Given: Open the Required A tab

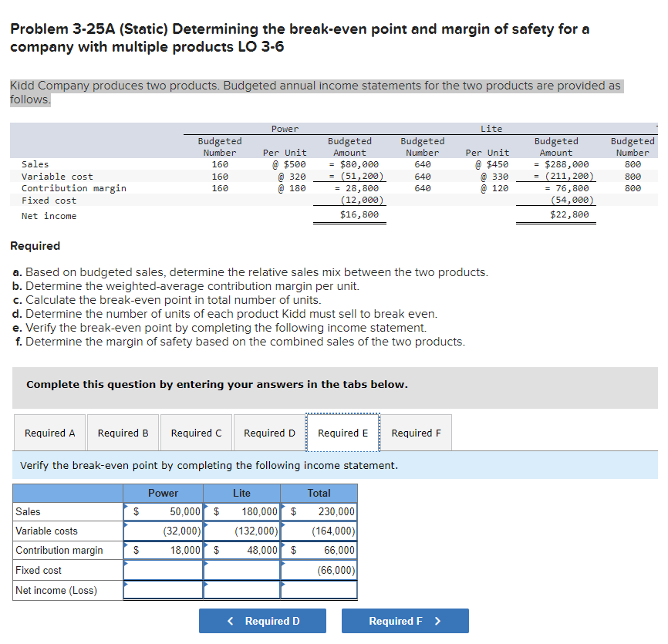Looking at the screenshot, I should (49, 433).
